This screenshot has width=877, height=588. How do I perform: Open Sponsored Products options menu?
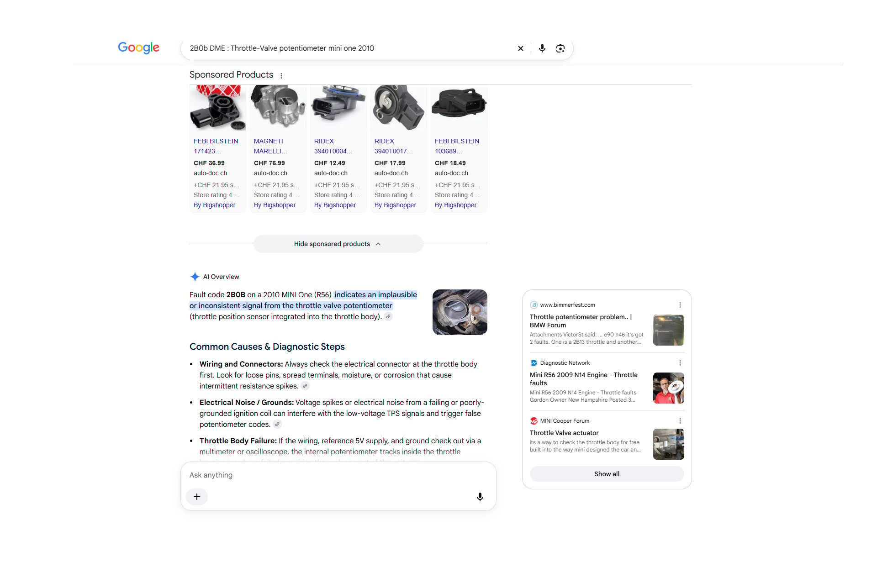pyautogui.click(x=281, y=76)
